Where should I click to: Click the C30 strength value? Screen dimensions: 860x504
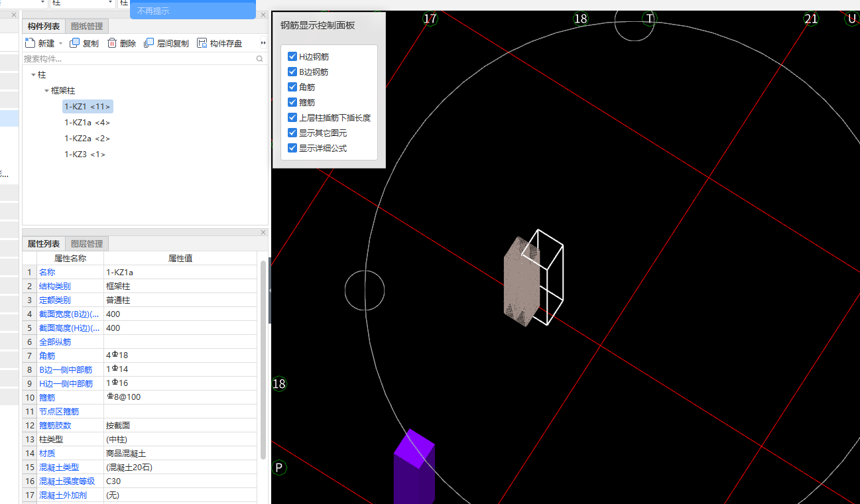180,481
